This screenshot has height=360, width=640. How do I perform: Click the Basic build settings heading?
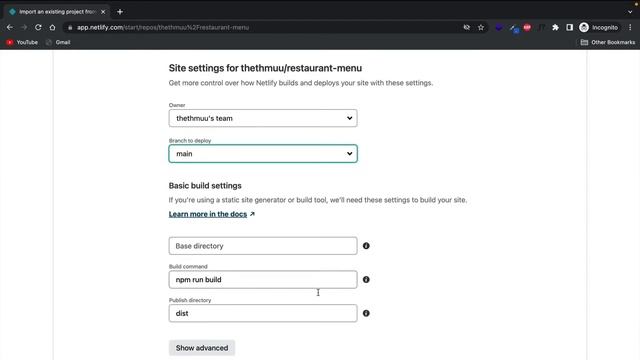205,186
